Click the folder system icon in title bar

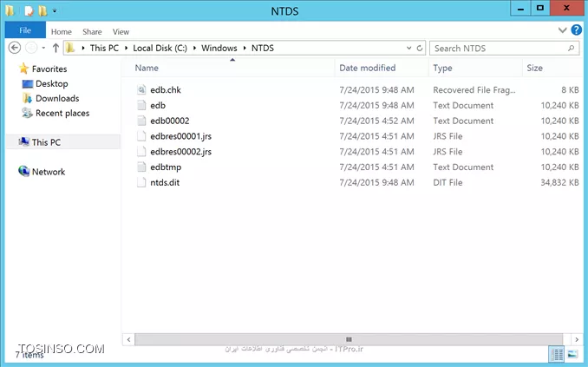pos(10,11)
